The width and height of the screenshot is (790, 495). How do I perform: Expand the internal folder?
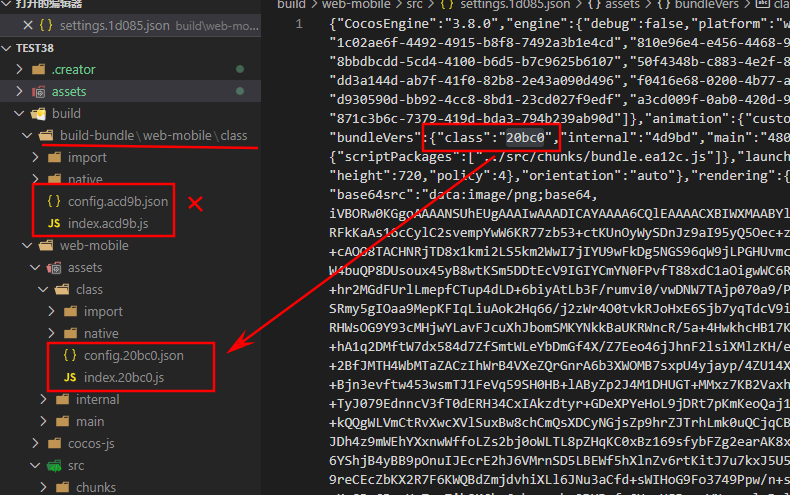[x=43, y=399]
